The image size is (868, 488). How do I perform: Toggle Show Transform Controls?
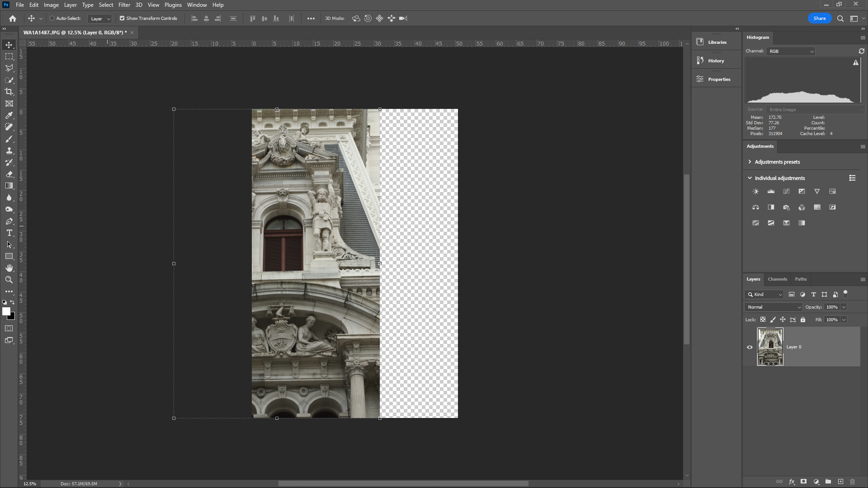(122, 19)
